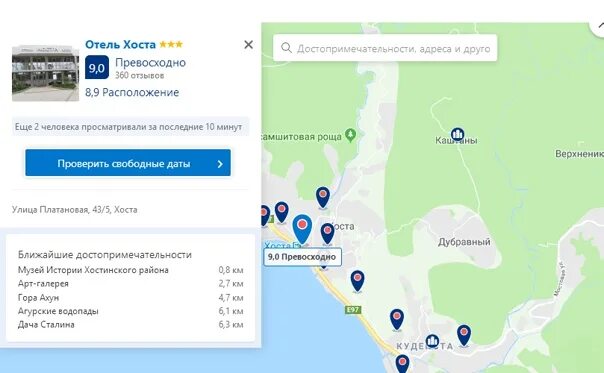Click the three-star hotel rating icons

click(x=171, y=44)
